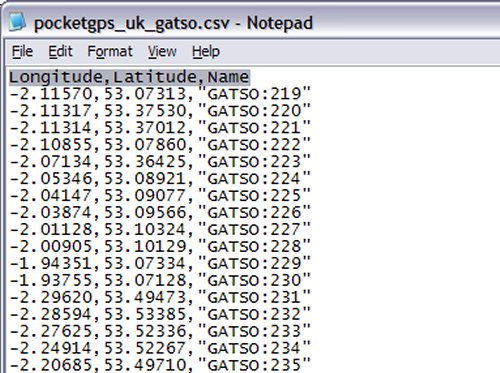Screen dimensions: 500x373
Task: Place cursor in the GATSO:220 line
Action: [x=160, y=111]
